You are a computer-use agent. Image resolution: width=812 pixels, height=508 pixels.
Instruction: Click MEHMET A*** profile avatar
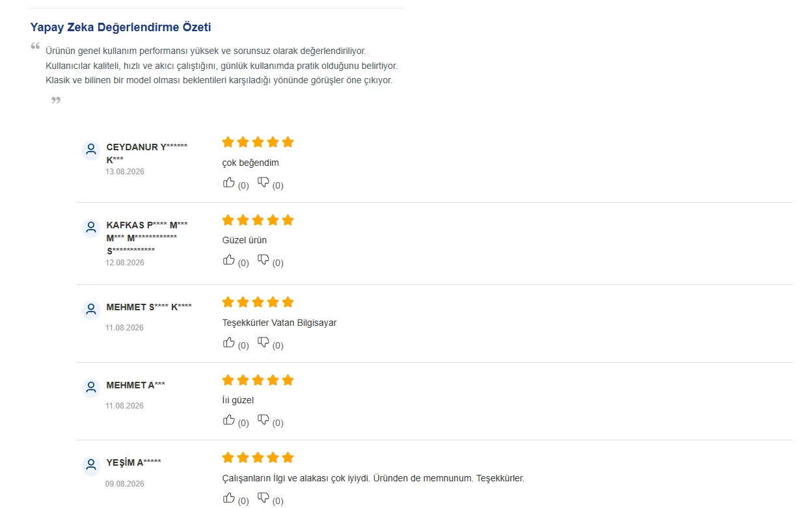pos(91,388)
